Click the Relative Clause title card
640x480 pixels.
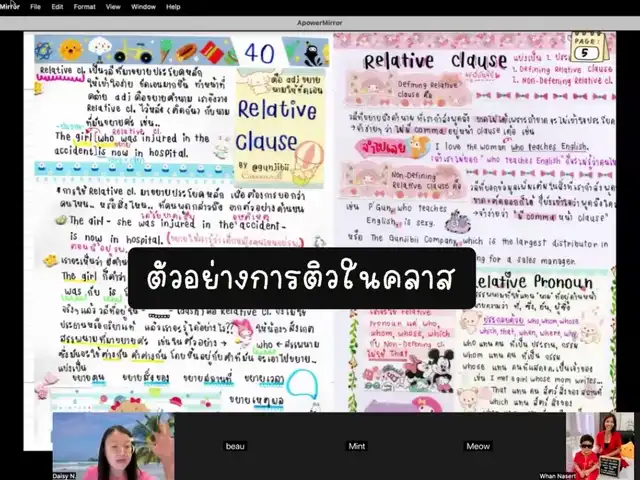click(268, 127)
